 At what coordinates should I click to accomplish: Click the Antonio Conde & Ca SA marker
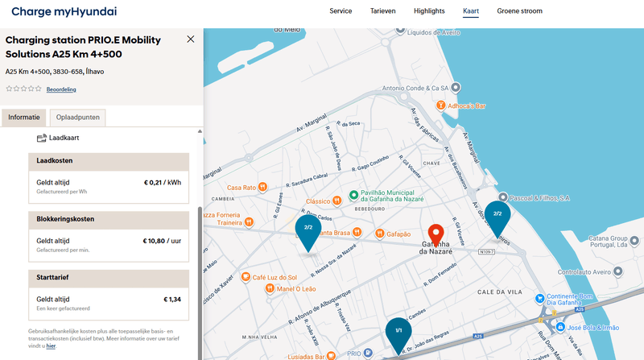[x=456, y=88]
